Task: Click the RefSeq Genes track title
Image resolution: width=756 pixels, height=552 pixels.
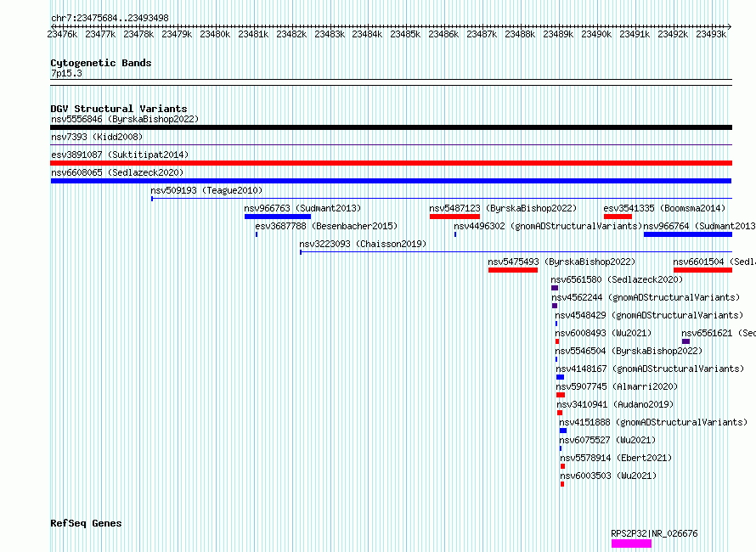Action: click(86, 523)
